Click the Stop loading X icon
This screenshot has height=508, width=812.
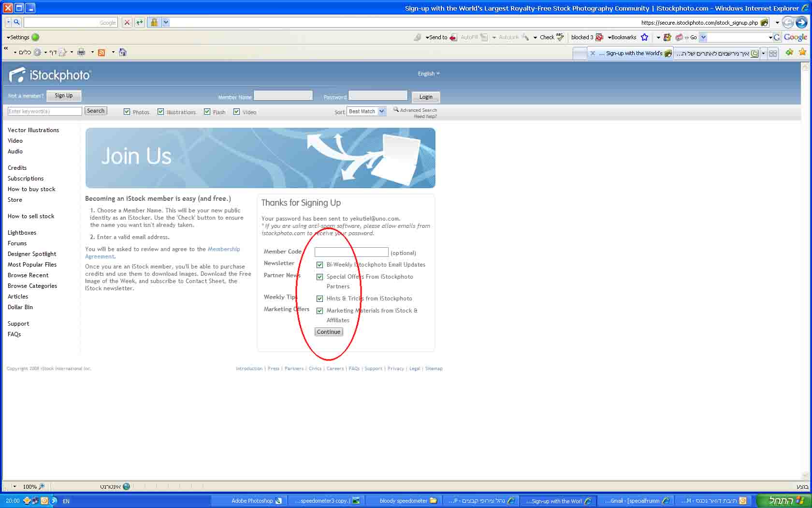[127, 22]
